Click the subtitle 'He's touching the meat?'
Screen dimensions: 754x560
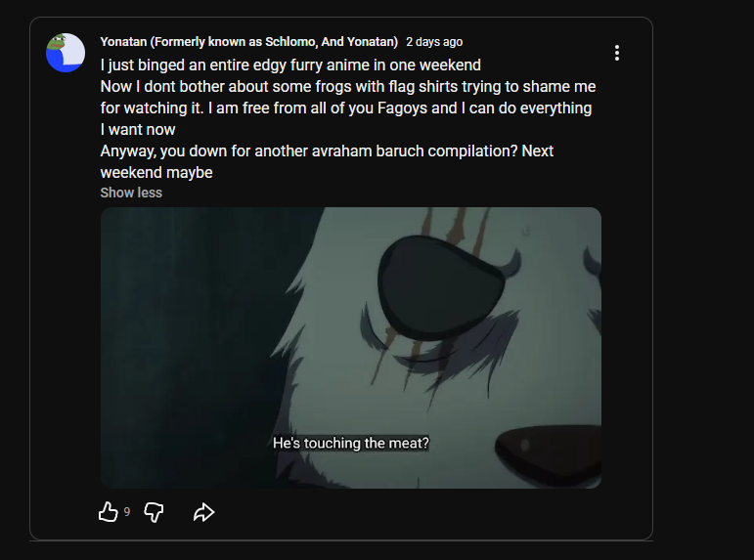(351, 443)
